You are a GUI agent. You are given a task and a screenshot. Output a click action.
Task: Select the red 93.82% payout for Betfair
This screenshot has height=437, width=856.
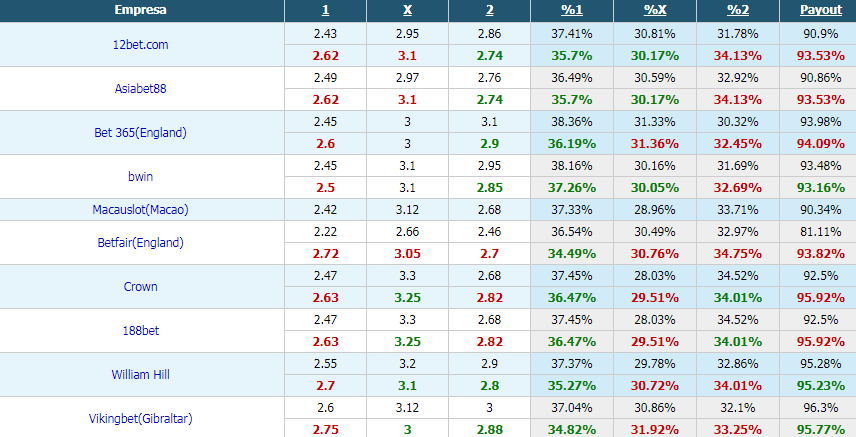tap(821, 254)
